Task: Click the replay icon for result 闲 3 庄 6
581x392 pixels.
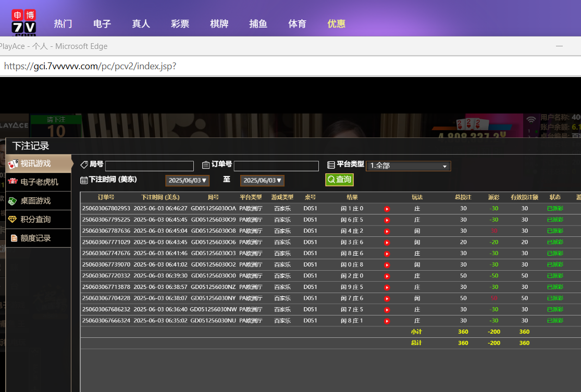Action: [387, 243]
